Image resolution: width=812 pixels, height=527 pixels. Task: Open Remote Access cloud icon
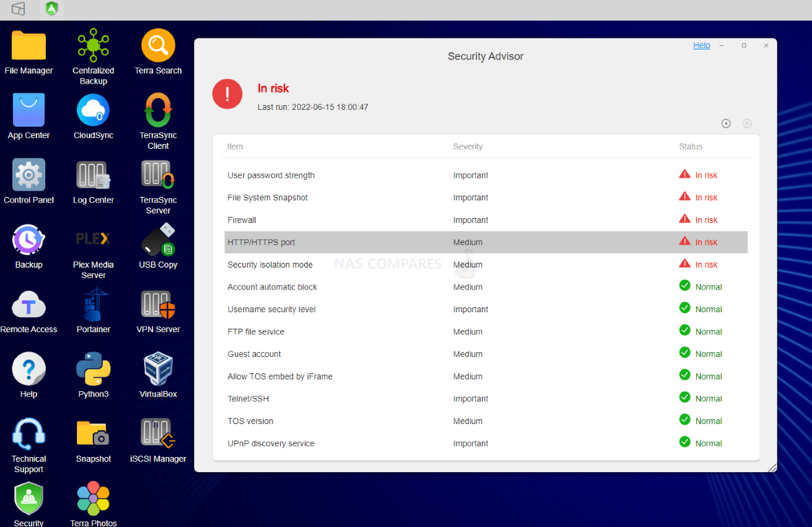[28, 305]
